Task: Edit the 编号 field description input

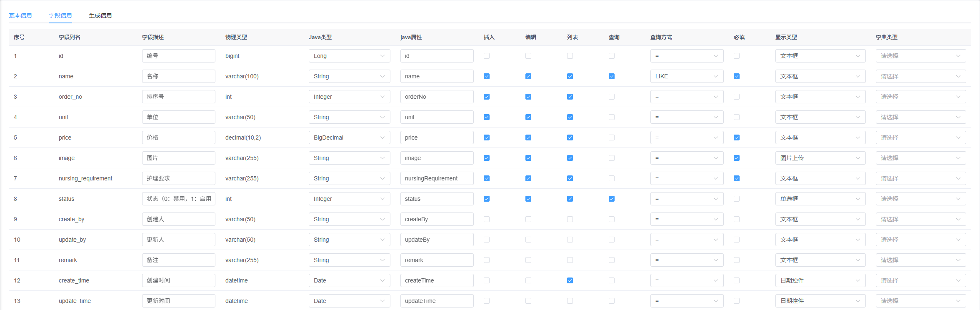Action: (178, 56)
